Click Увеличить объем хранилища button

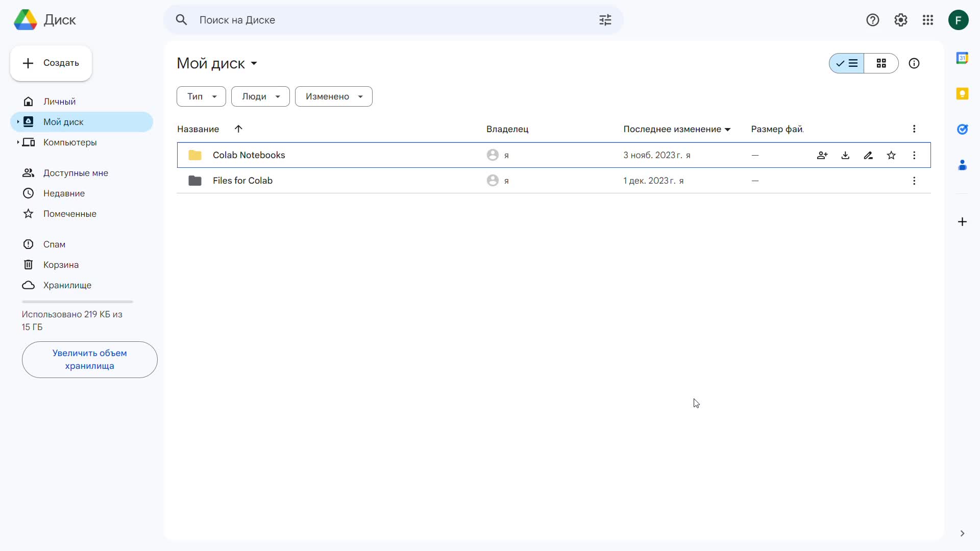point(90,360)
